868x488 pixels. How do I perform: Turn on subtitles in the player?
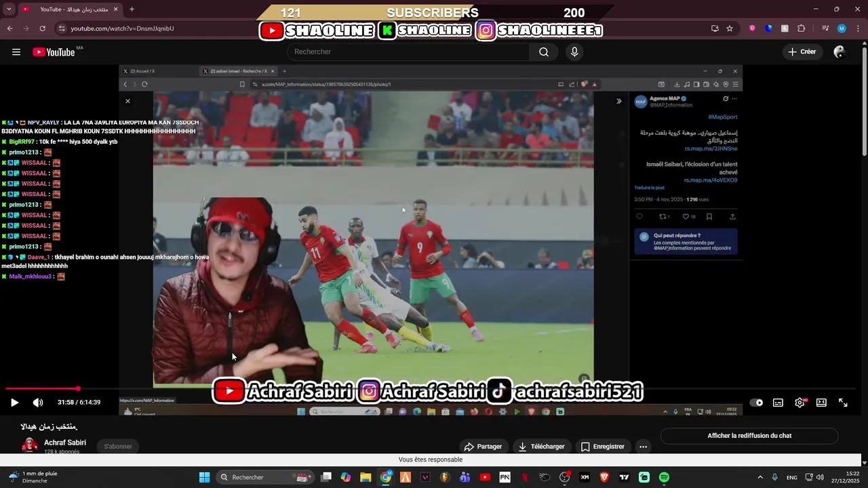tap(778, 403)
